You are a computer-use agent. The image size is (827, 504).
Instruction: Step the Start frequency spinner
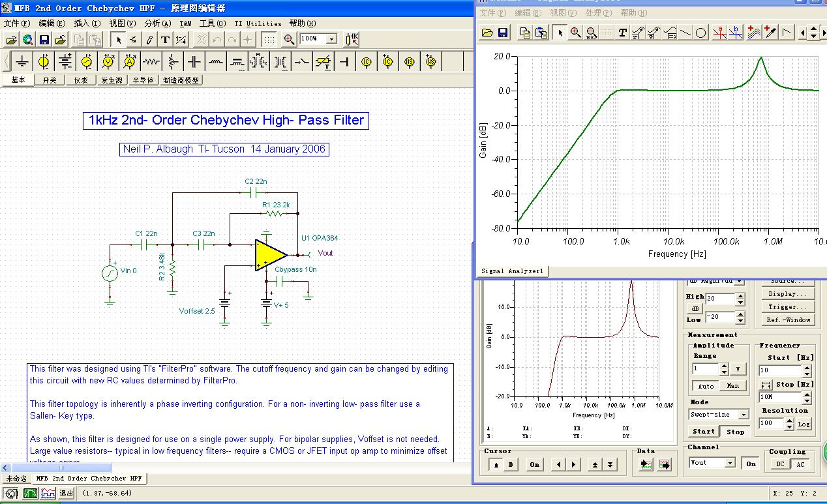pos(807,370)
